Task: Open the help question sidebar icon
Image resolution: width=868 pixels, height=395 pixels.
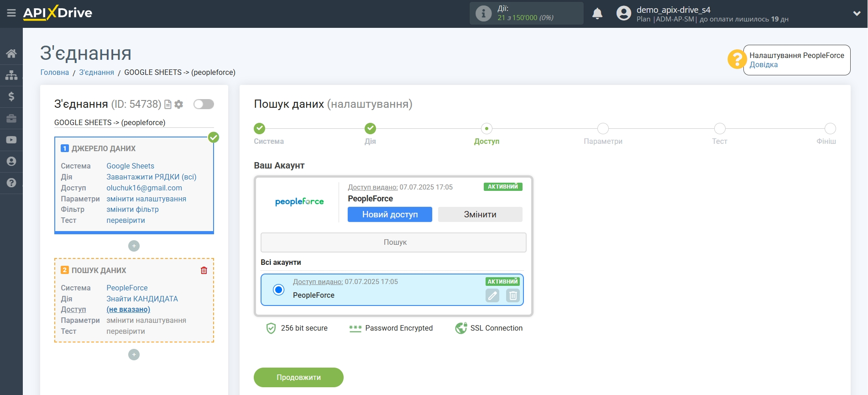Action: [11, 183]
